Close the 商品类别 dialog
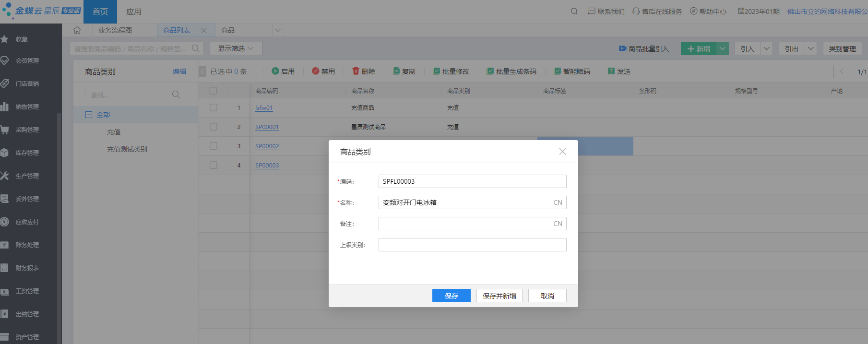 (563, 152)
